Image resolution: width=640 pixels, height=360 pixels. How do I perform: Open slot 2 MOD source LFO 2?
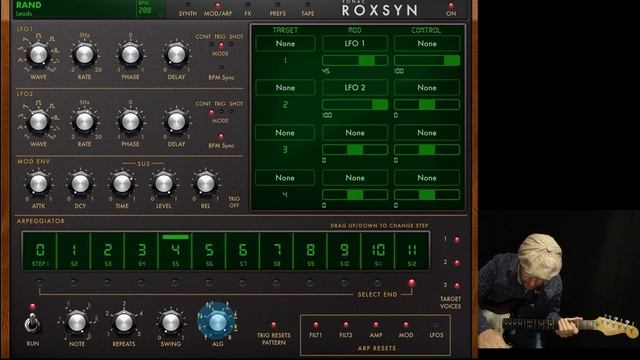tap(355, 87)
